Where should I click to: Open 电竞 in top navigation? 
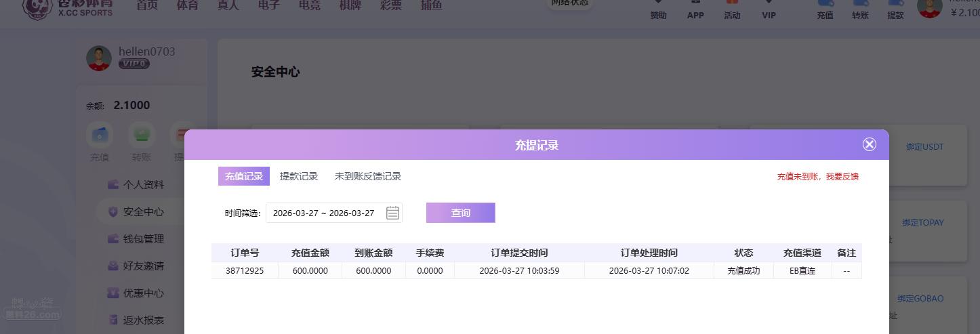[310, 5]
